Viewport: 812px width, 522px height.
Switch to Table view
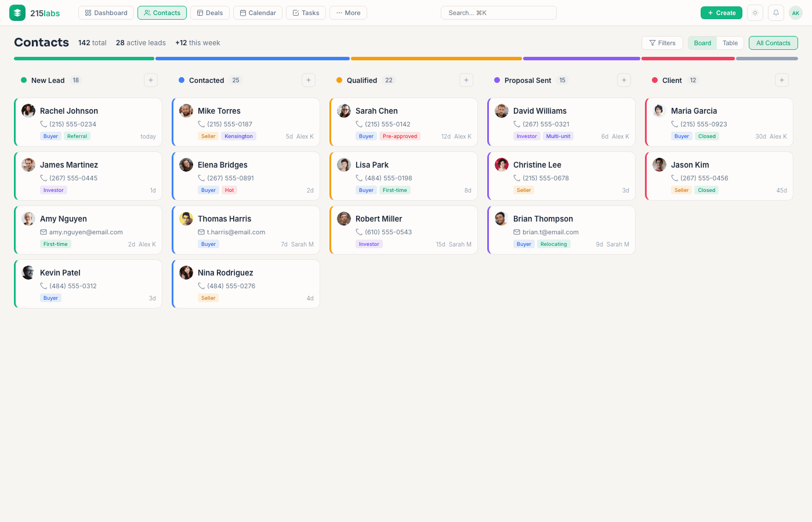click(730, 42)
